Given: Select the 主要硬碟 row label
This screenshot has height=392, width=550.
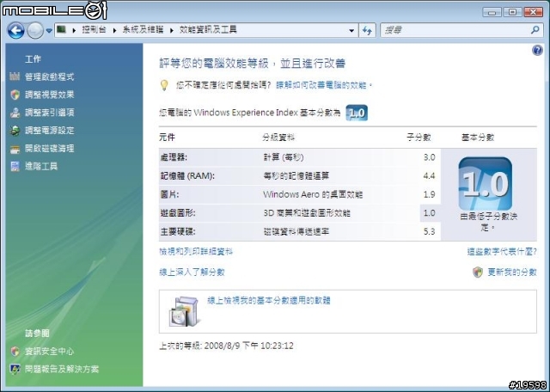Looking at the screenshot, I should [178, 231].
